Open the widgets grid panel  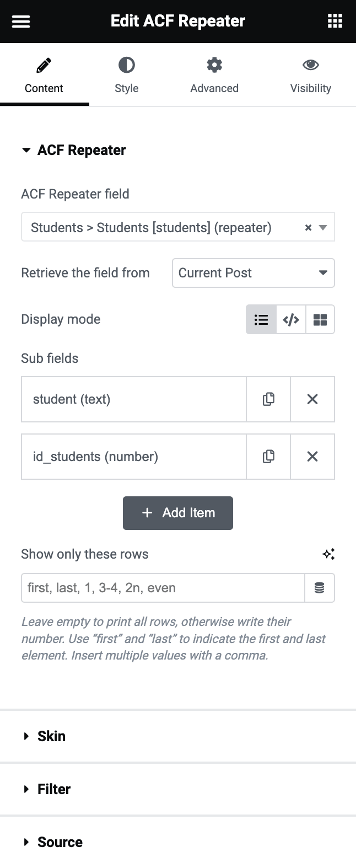point(335,22)
